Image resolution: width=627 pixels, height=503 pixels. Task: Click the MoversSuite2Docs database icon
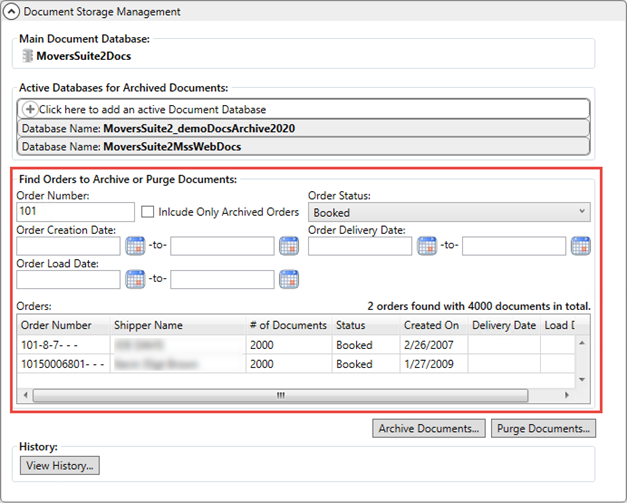pos(27,56)
